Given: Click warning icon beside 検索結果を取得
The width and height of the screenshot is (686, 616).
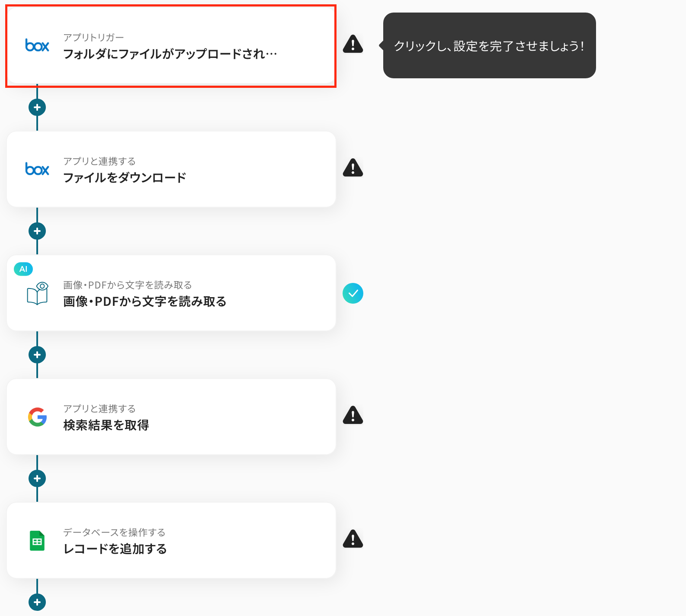Looking at the screenshot, I should click(353, 415).
